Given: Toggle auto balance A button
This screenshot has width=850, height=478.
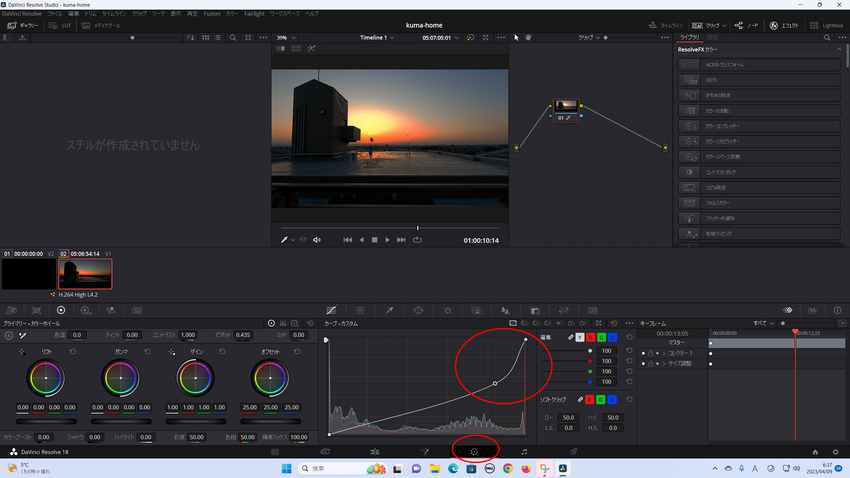Looking at the screenshot, I should 9,335.
